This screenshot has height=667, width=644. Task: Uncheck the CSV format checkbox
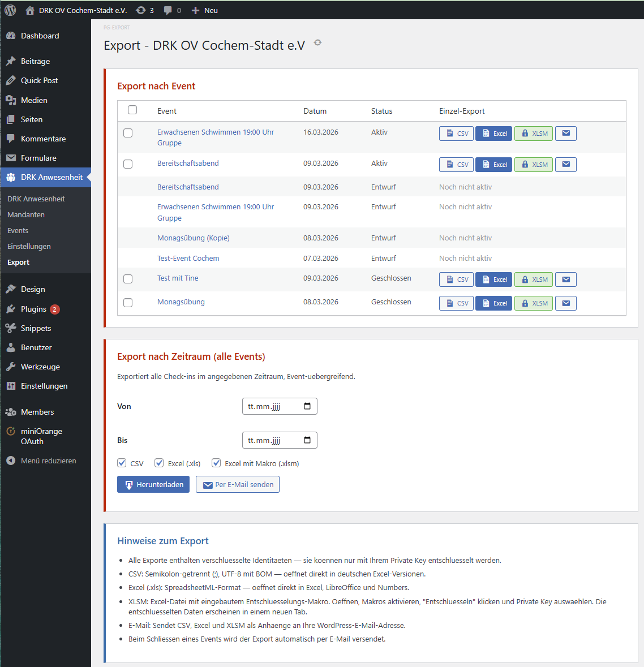pyautogui.click(x=122, y=463)
